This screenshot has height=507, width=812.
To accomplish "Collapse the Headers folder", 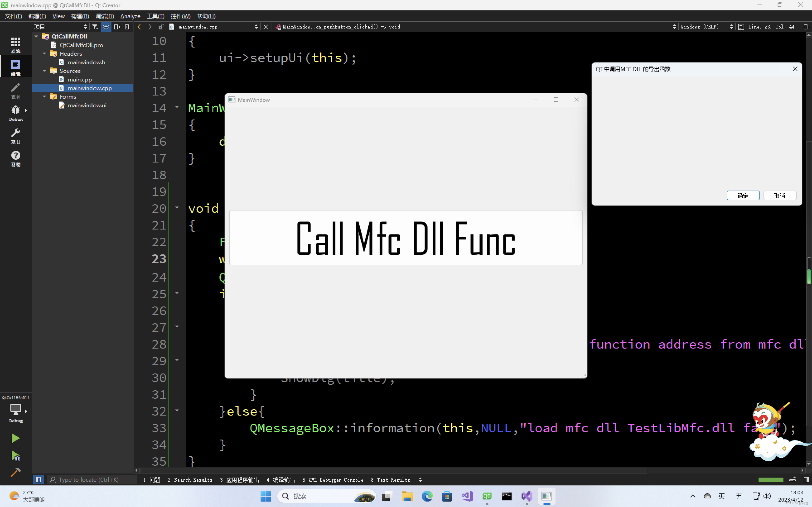I will tap(44, 54).
